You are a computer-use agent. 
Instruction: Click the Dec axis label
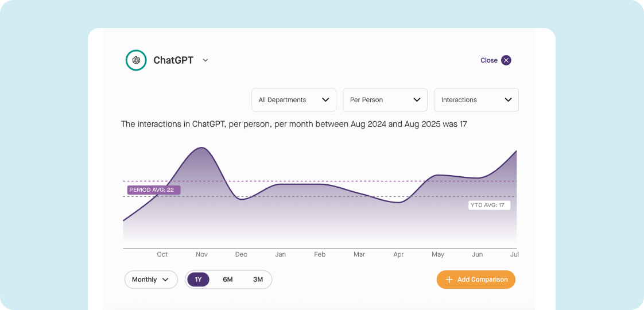[x=241, y=254]
